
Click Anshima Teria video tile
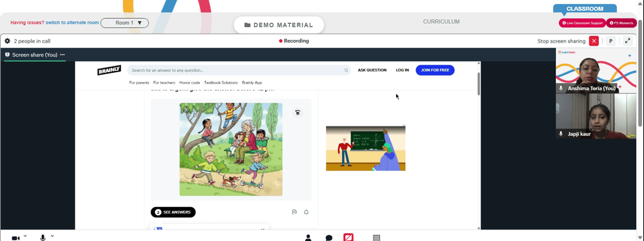click(596, 71)
